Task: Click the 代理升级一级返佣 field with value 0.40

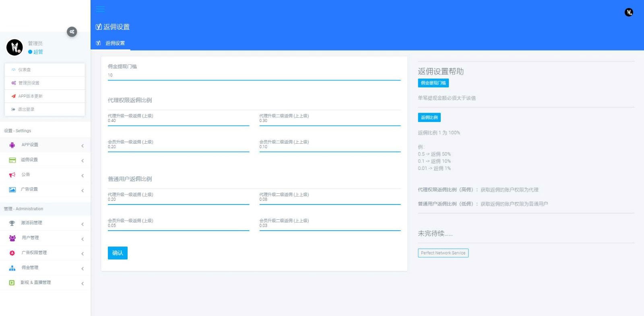Action: point(178,121)
